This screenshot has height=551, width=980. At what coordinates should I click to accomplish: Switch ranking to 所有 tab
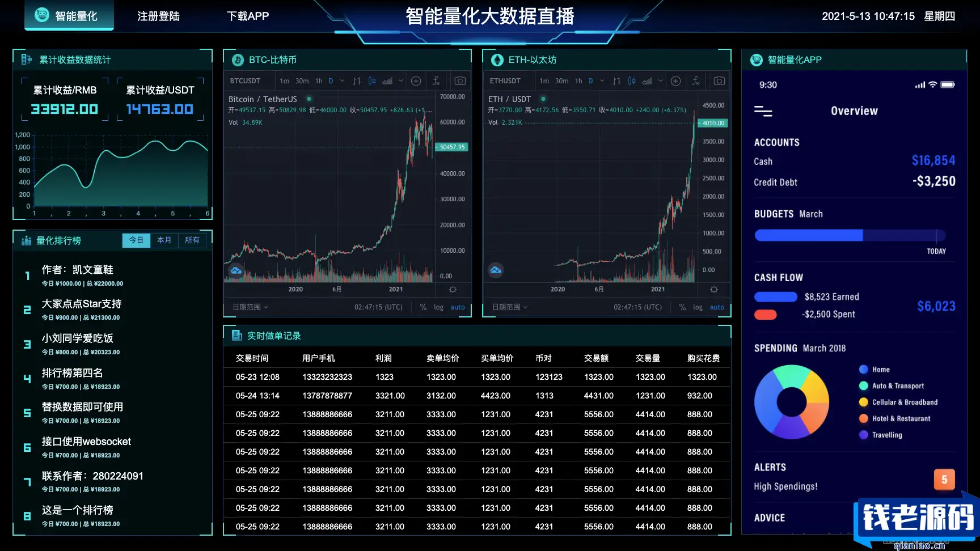tap(192, 240)
